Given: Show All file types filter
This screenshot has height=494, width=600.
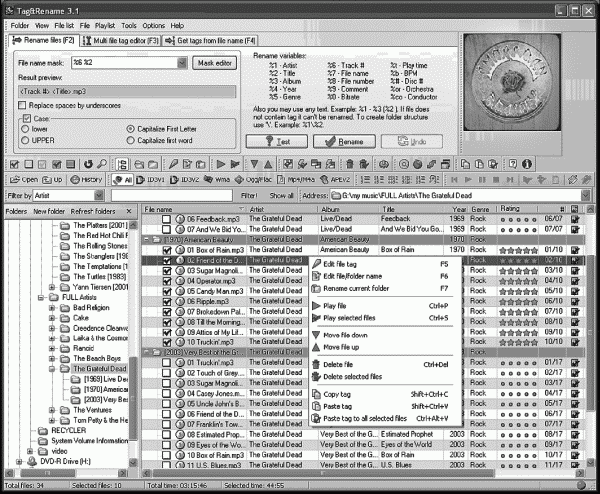Looking at the screenshot, I should coord(121,179).
